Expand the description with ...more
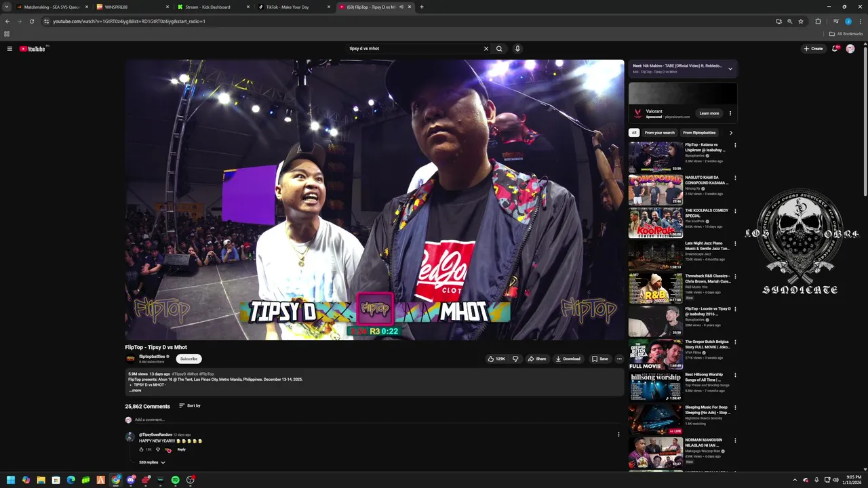 135,390
